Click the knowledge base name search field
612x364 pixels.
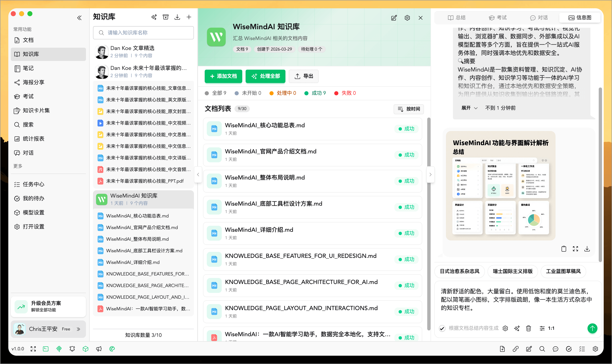(x=143, y=32)
